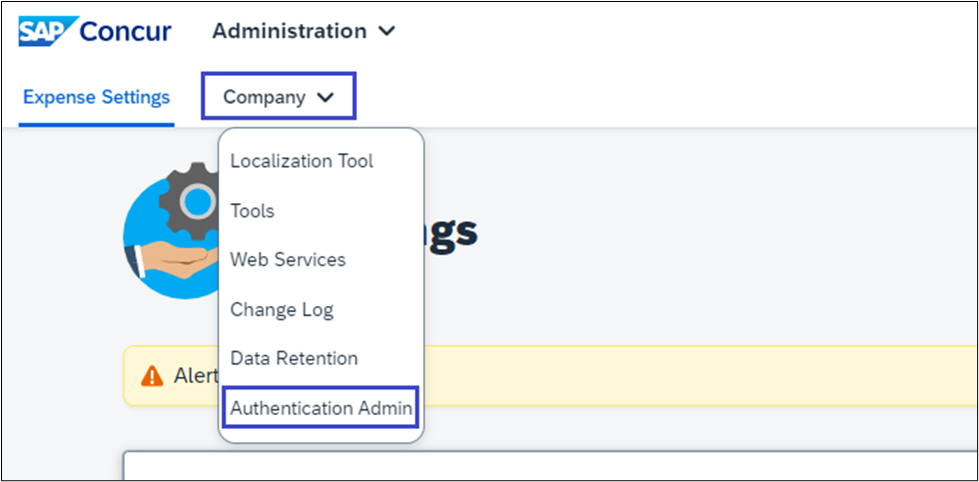Click the Company menu label
The width and height of the screenshot is (979, 482).
pyautogui.click(x=264, y=97)
